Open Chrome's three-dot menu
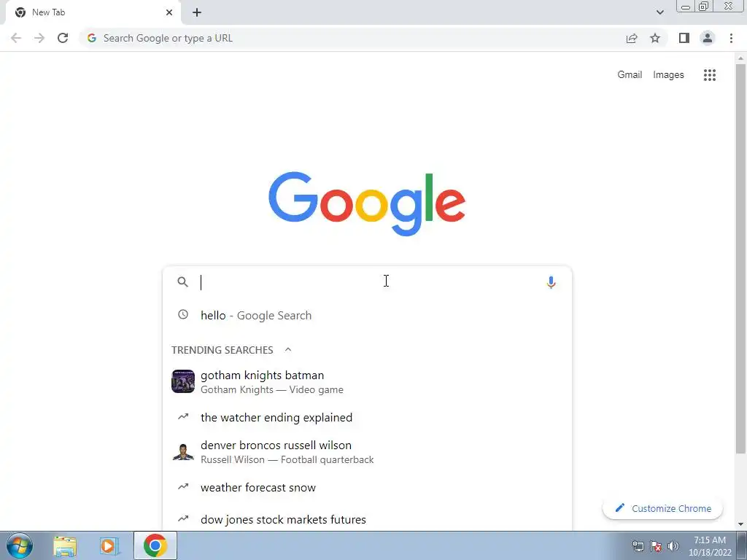Screen dimensions: 747x560 [x=731, y=38]
